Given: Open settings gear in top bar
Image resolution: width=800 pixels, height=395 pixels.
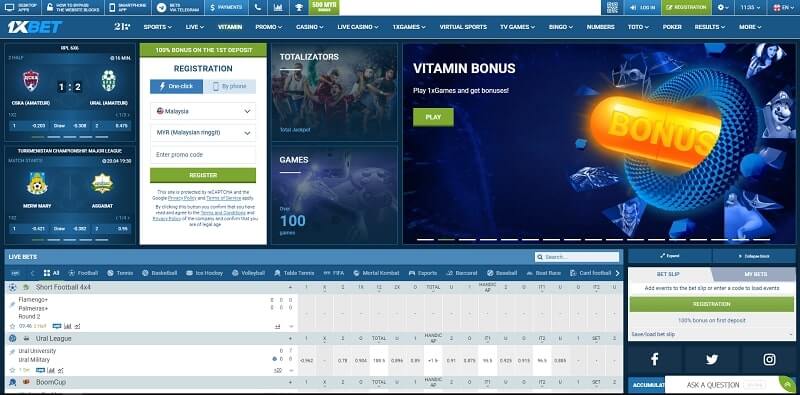Looking at the screenshot, I should (x=723, y=7).
